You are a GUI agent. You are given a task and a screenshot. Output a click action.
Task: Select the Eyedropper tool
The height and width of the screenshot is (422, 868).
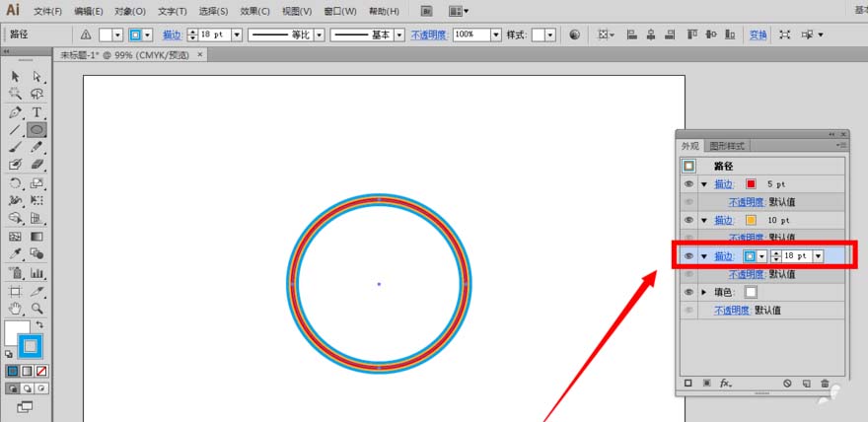coord(16,253)
